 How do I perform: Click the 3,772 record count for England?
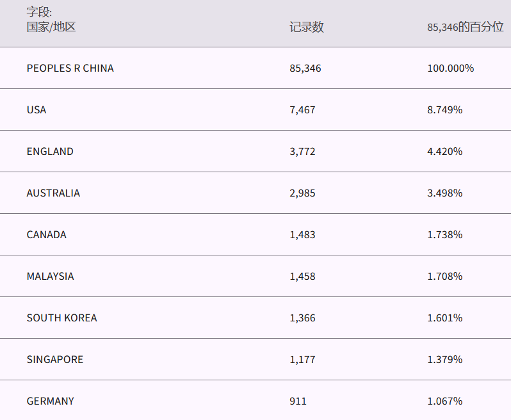(302, 151)
